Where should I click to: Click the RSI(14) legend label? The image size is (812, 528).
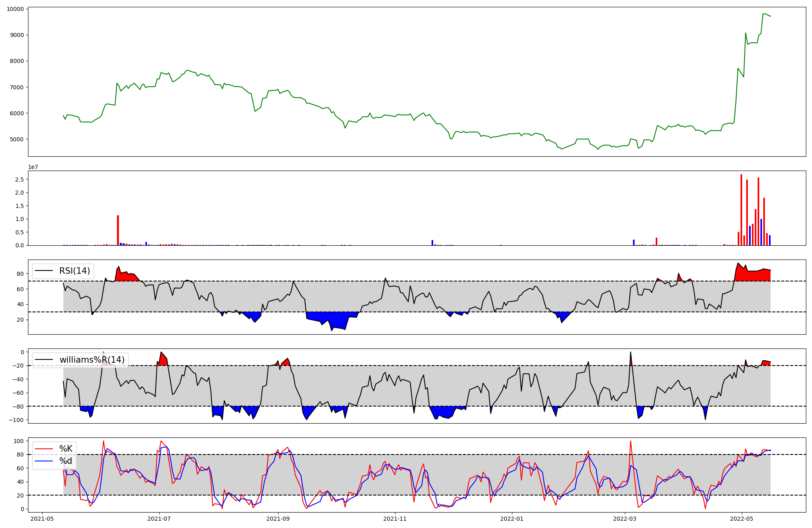pos(75,271)
